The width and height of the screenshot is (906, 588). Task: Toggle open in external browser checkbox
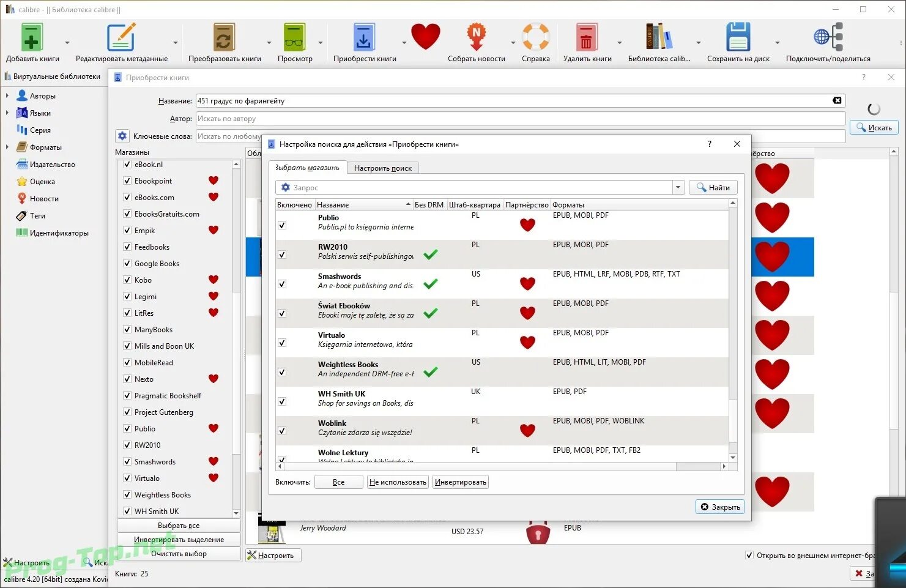click(749, 555)
